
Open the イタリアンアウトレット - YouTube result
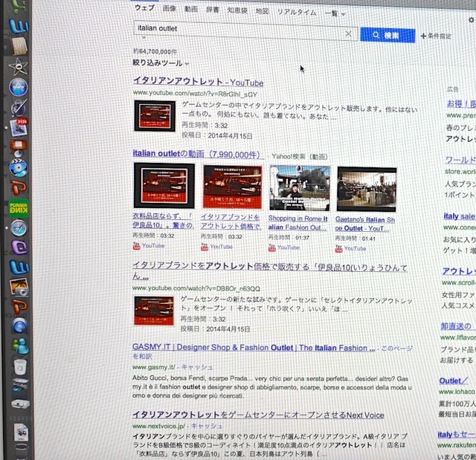(x=199, y=82)
